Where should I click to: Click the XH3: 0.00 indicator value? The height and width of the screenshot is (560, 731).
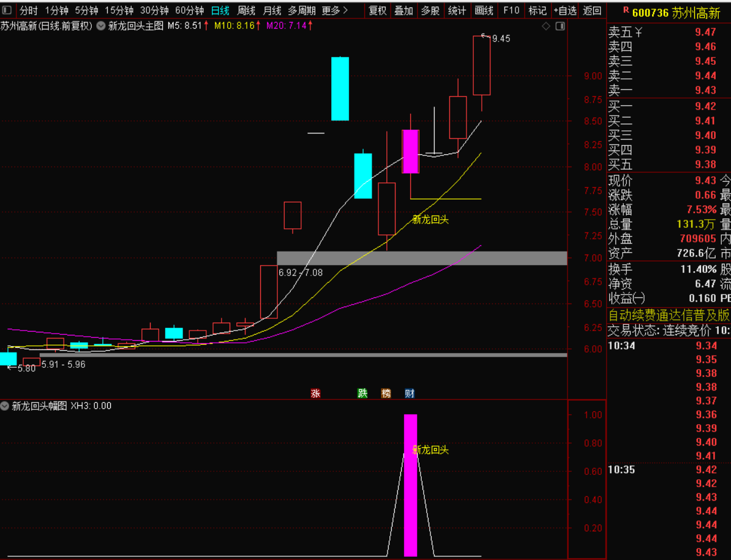pyautogui.click(x=91, y=406)
